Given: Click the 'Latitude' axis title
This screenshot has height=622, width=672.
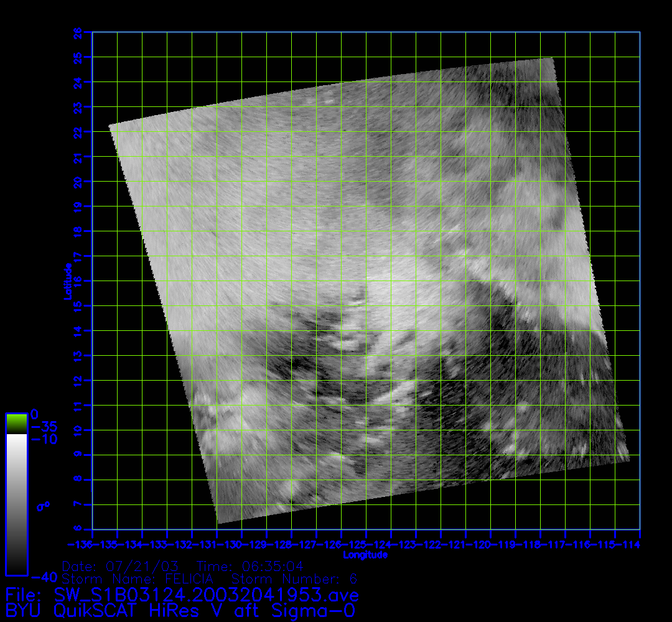Looking at the screenshot, I should click(x=66, y=281).
